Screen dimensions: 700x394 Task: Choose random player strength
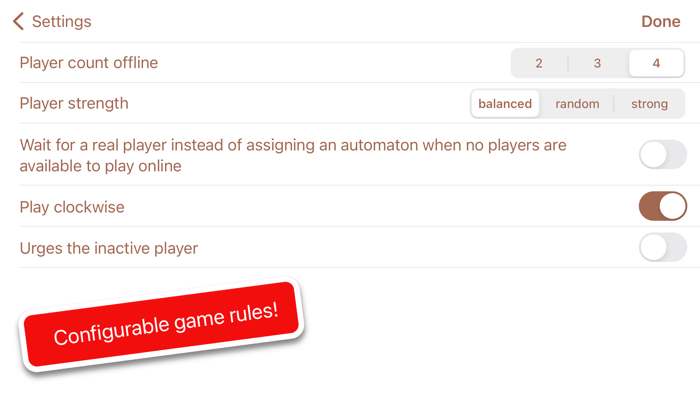coord(577,104)
